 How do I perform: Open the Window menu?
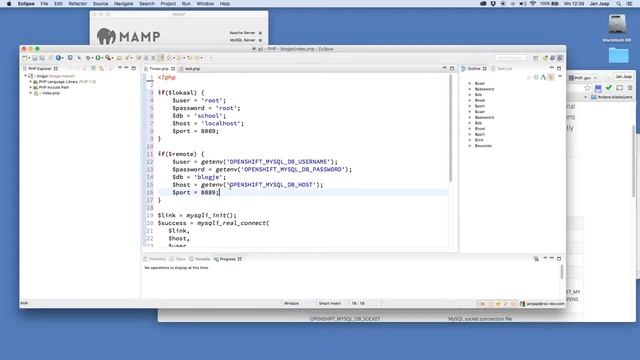point(205,4)
